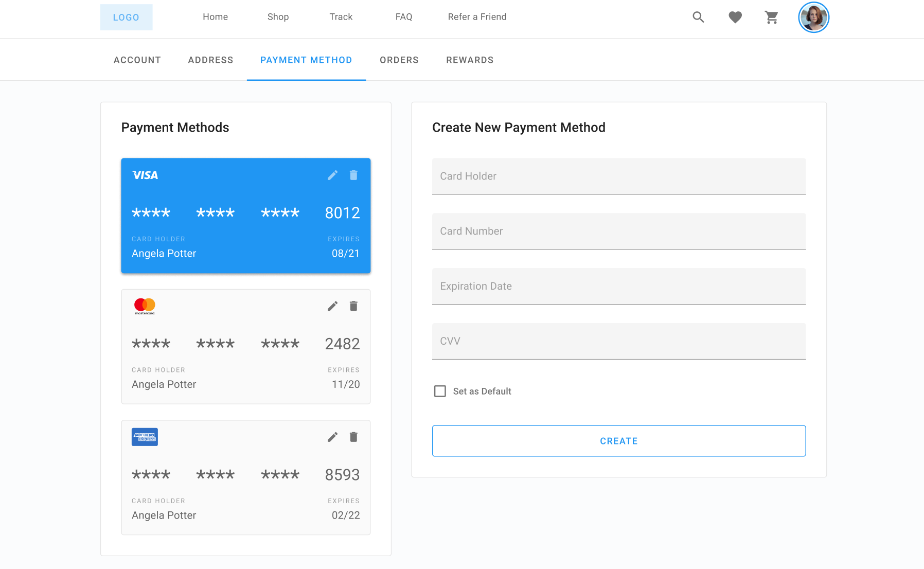This screenshot has width=924, height=569.
Task: Follow the Refer a Friend link
Action: [477, 17]
